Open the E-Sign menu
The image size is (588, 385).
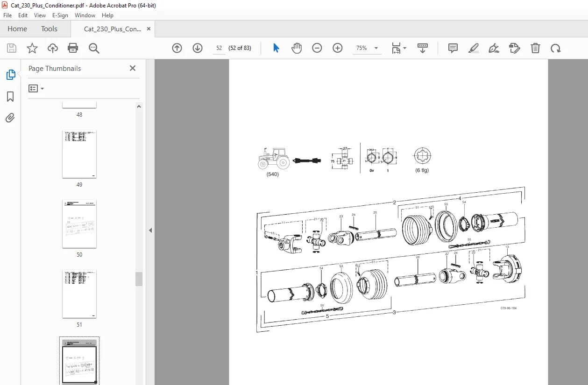[x=60, y=15]
